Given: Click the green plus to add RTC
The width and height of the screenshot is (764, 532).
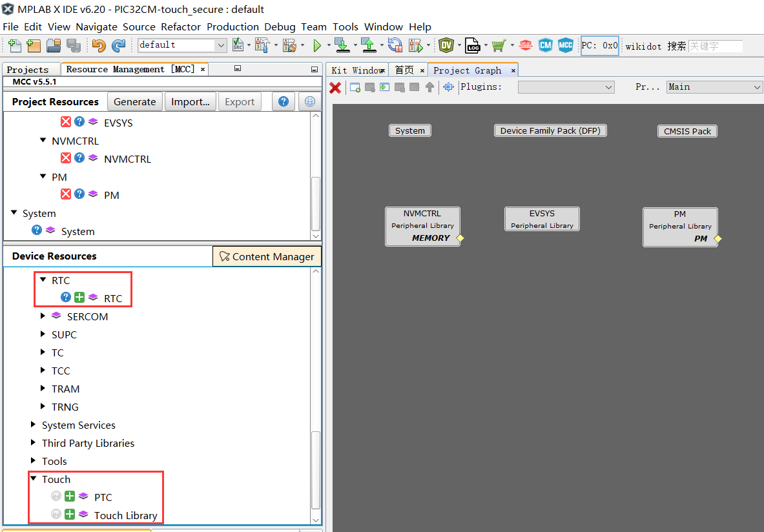Looking at the screenshot, I should (79, 297).
